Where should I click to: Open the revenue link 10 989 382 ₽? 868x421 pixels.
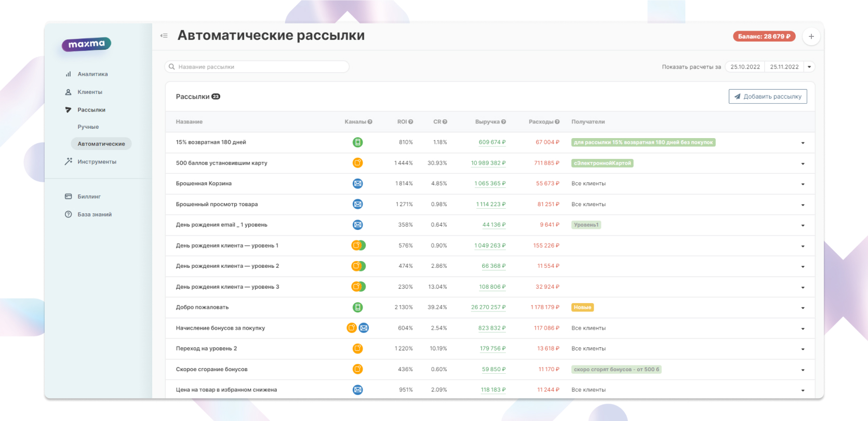[x=488, y=163]
